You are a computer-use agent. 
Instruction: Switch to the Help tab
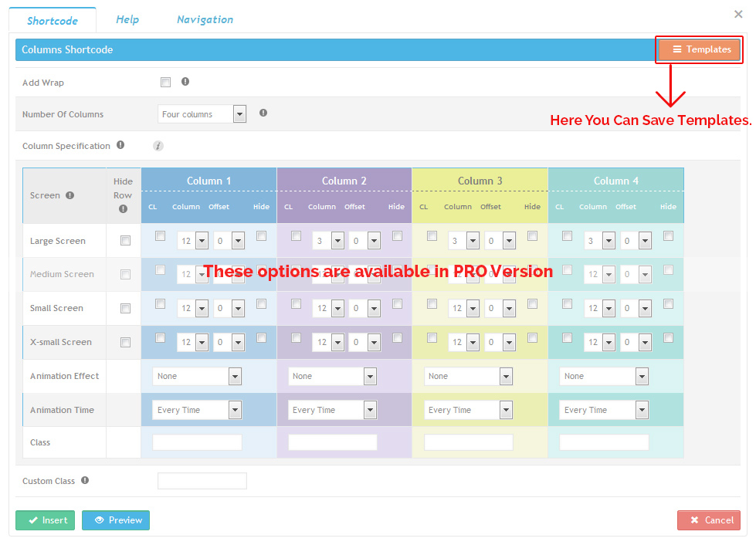tap(127, 19)
